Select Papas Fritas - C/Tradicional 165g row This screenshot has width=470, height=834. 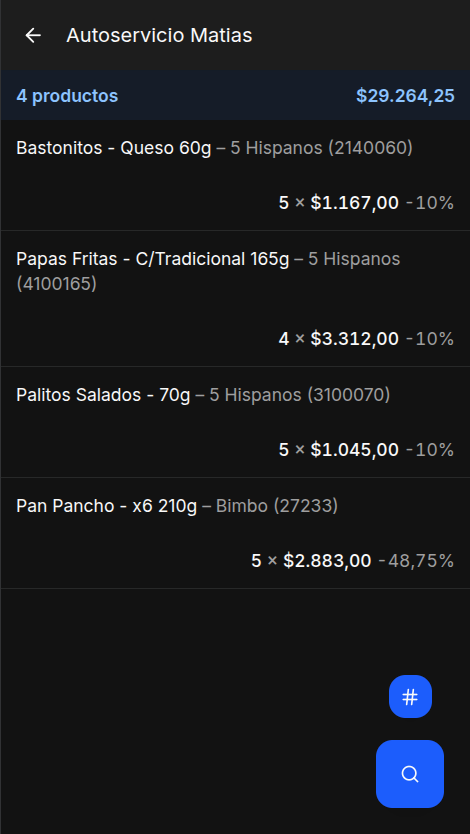click(x=235, y=298)
